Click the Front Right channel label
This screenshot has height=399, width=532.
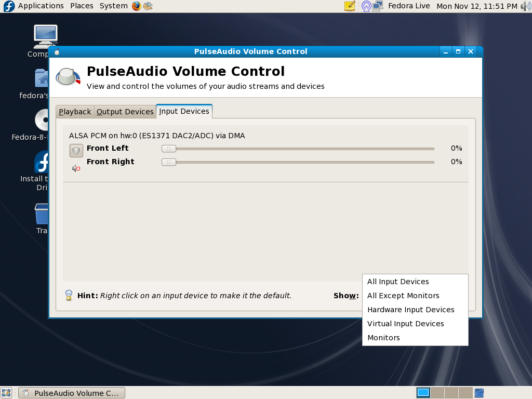(x=111, y=162)
